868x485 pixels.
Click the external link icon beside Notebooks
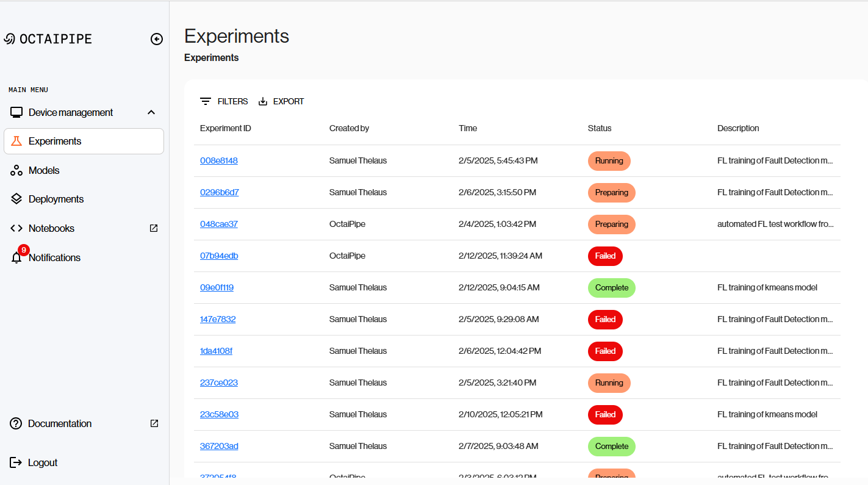tap(154, 228)
